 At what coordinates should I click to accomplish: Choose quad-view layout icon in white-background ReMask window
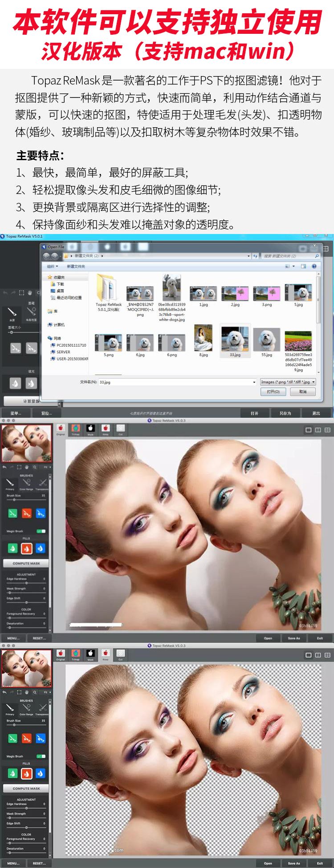[x=327, y=430]
